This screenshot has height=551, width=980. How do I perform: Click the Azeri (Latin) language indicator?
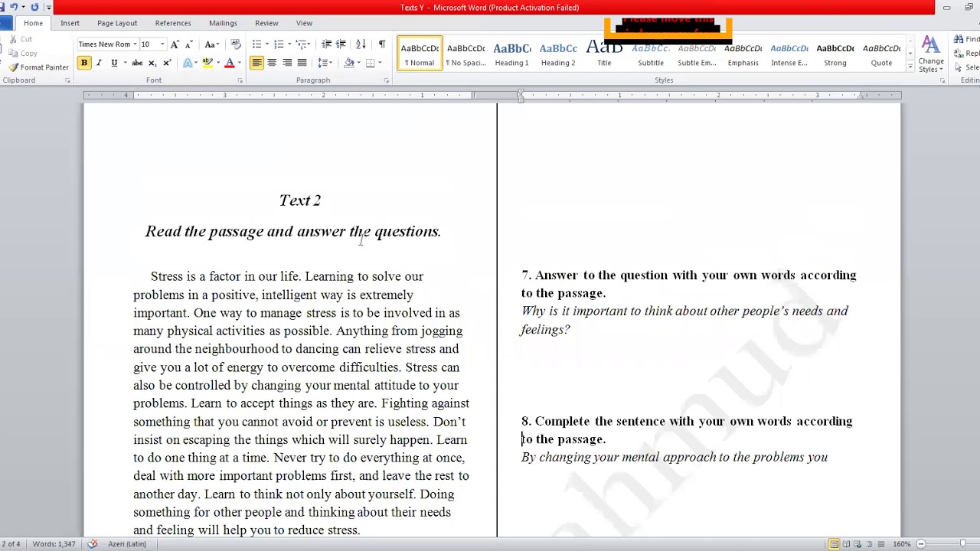pyautogui.click(x=127, y=544)
